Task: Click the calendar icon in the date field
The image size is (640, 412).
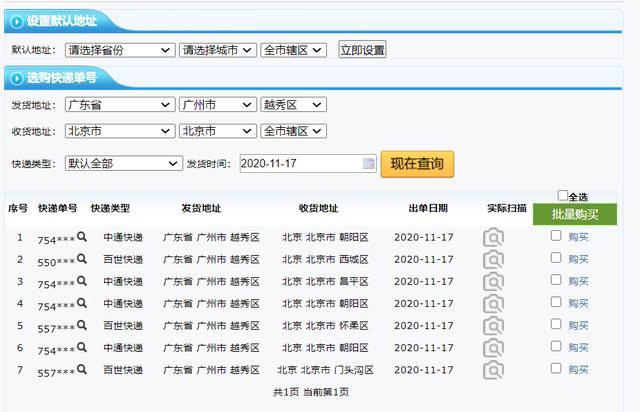Action: (x=369, y=163)
